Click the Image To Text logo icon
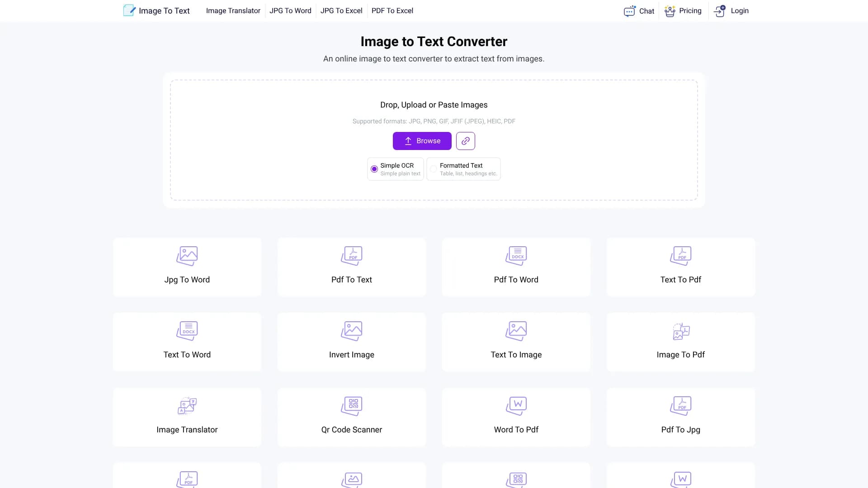Viewport: 868px width, 488px height. point(129,10)
